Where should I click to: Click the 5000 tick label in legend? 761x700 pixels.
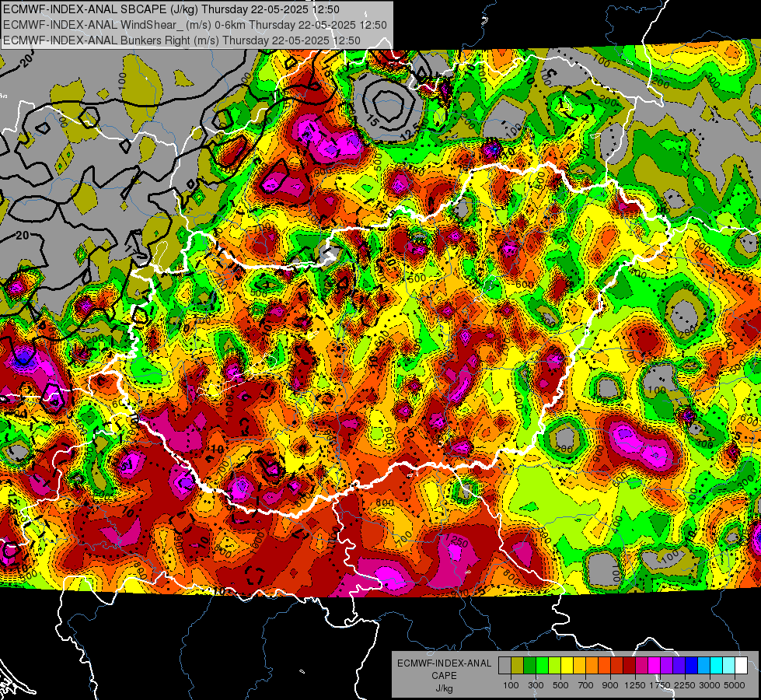coord(735,685)
